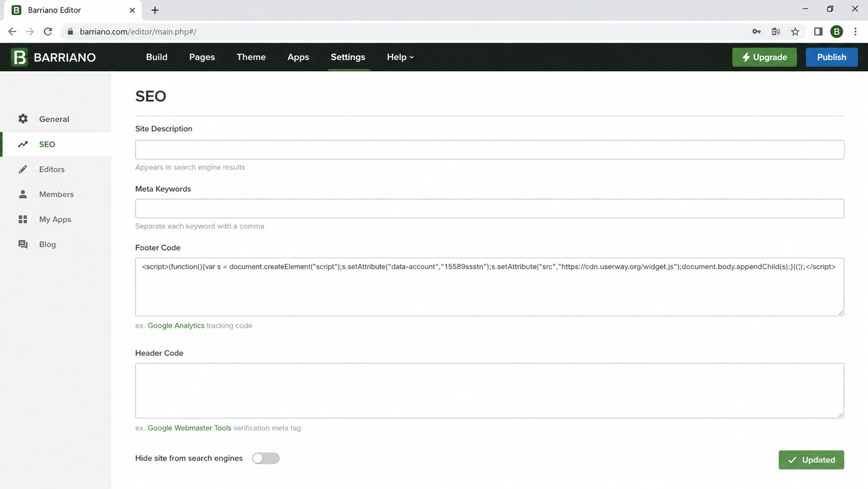
Task: Toggle Hide site from search engines
Action: pyautogui.click(x=266, y=458)
